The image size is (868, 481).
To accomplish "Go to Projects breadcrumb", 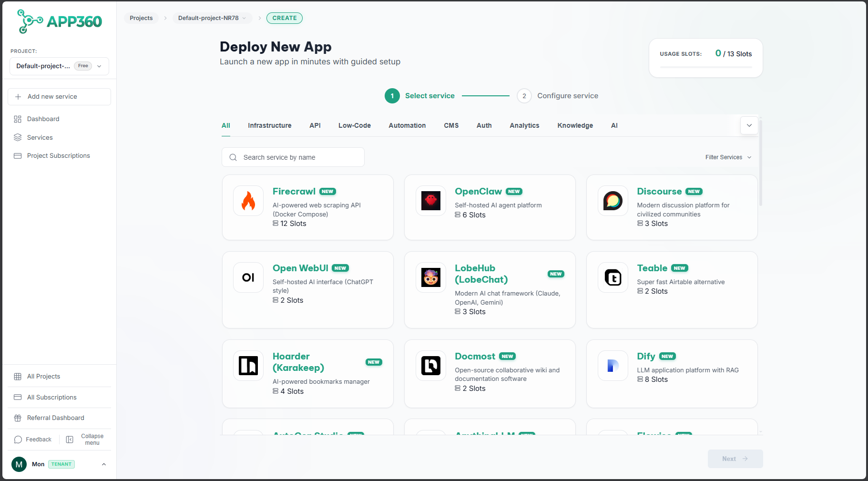I will [x=141, y=18].
